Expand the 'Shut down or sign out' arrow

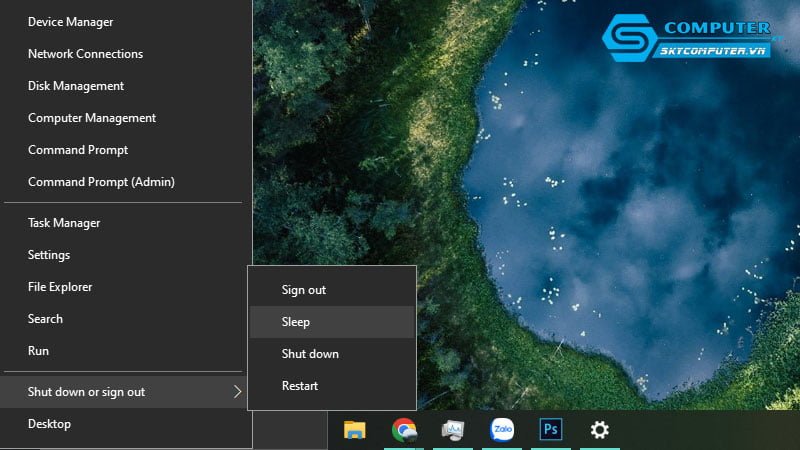click(237, 392)
